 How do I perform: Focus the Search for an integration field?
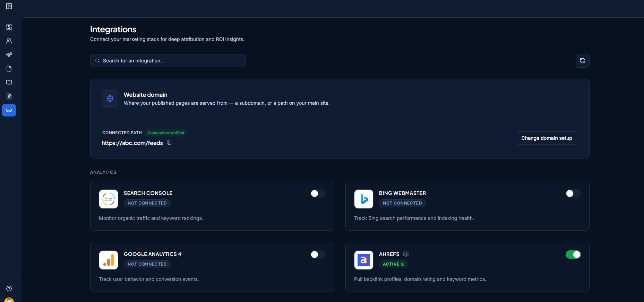click(x=168, y=61)
